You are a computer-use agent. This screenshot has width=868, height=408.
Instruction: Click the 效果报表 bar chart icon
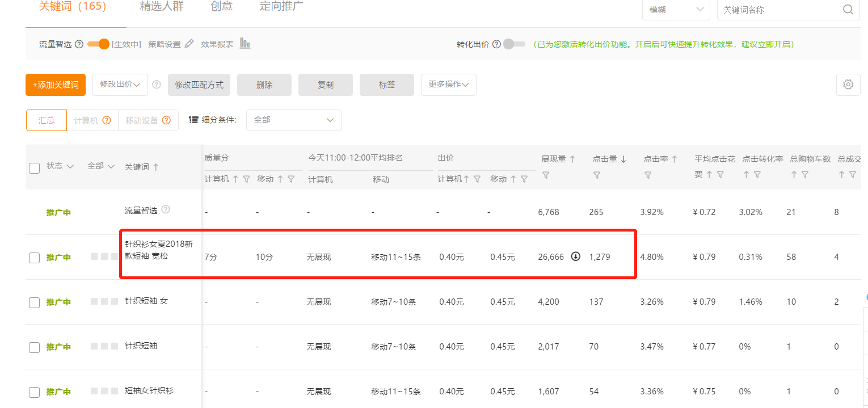point(245,44)
